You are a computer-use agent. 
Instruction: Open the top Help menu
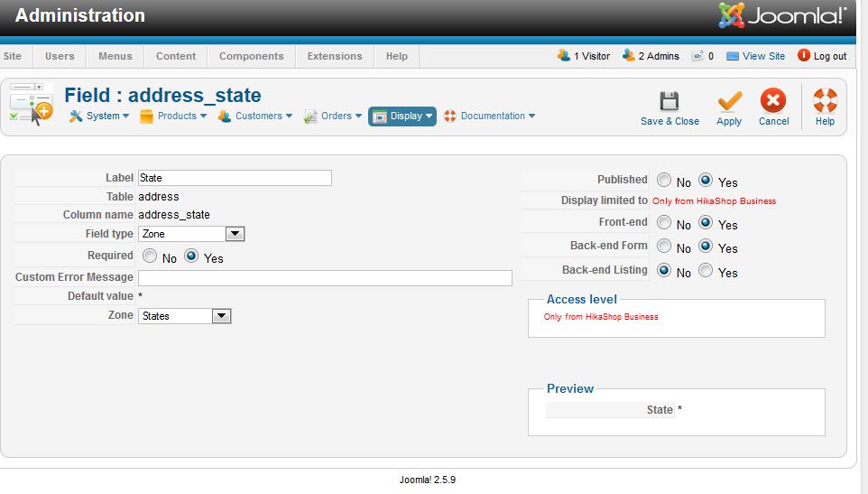[397, 57]
